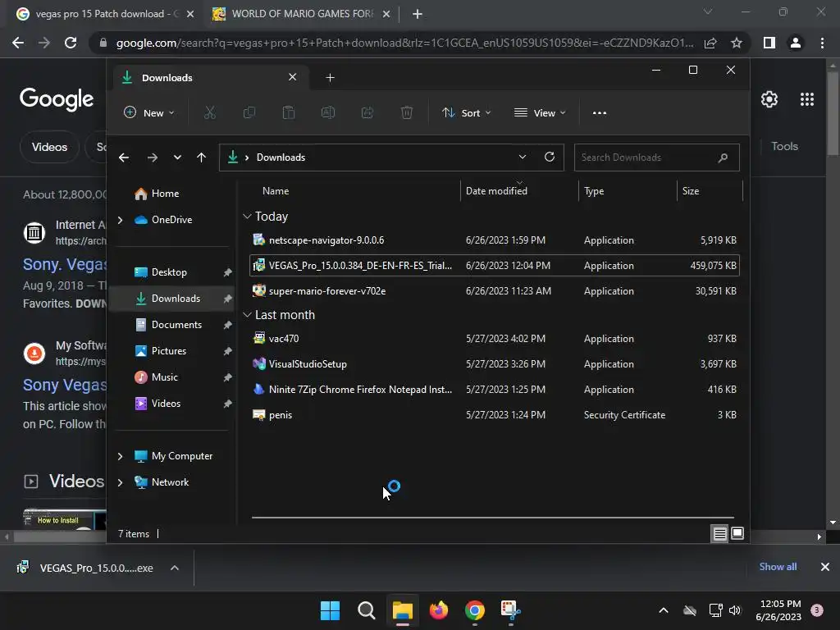
Task: Open Snipping Tool from the taskbar
Action: (510, 610)
